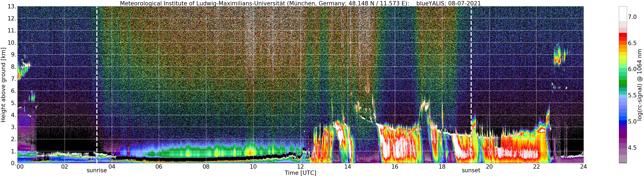Click the dashed vertical sunrise line
644x177 pixels.
click(97, 85)
